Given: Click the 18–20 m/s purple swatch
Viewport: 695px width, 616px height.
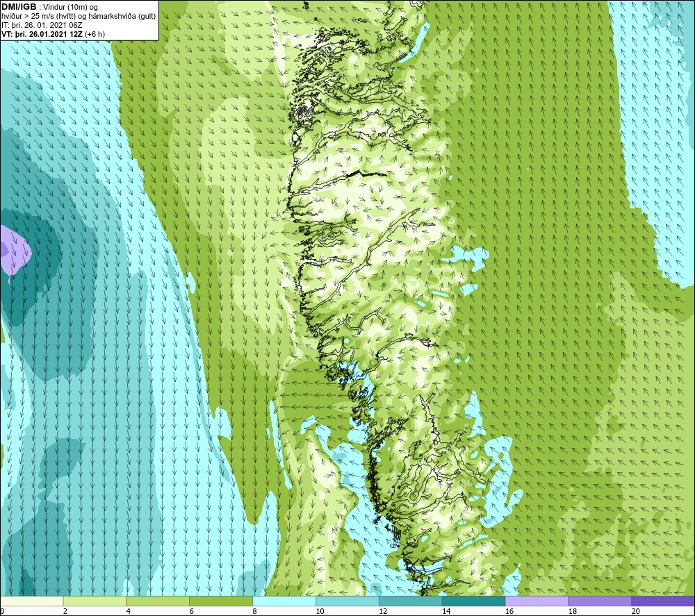Looking at the screenshot, I should click(x=600, y=601).
